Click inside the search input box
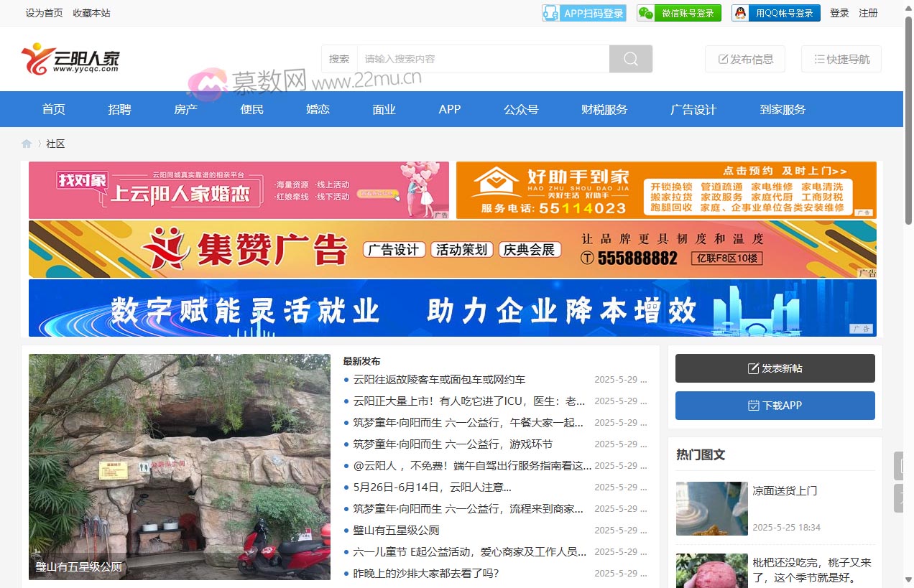Viewport: 914px width, 588px height. (481, 59)
